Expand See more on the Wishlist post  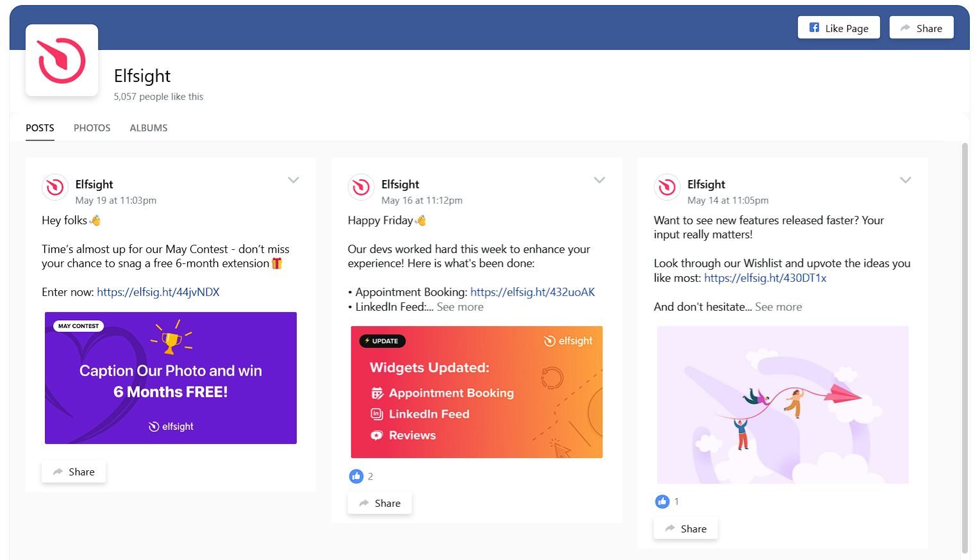[778, 307]
